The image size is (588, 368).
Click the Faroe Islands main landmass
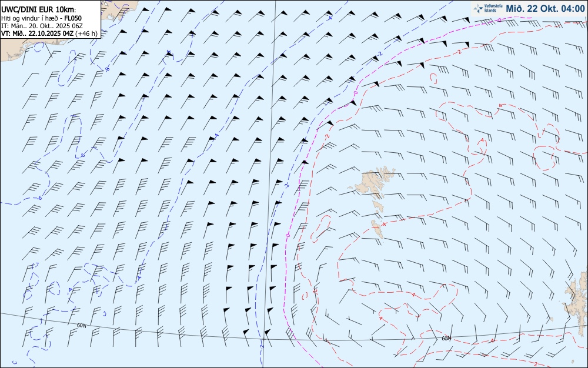pos(371,181)
